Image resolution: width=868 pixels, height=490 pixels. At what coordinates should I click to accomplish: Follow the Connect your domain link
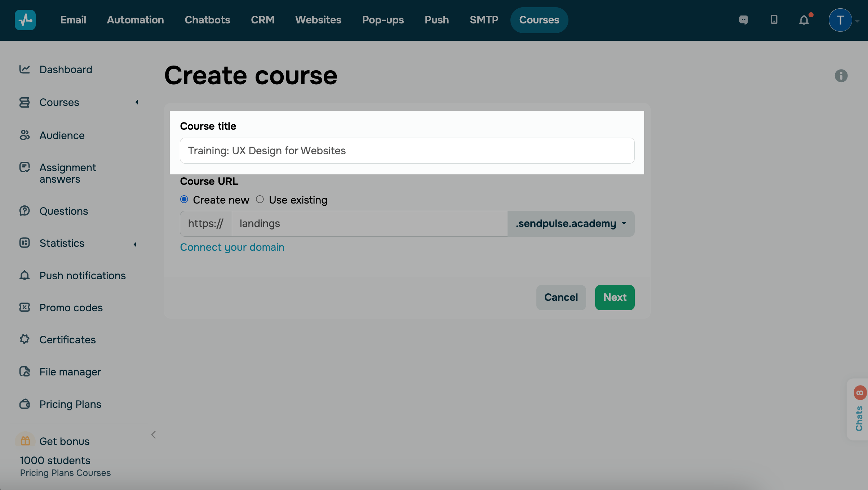[x=232, y=247]
